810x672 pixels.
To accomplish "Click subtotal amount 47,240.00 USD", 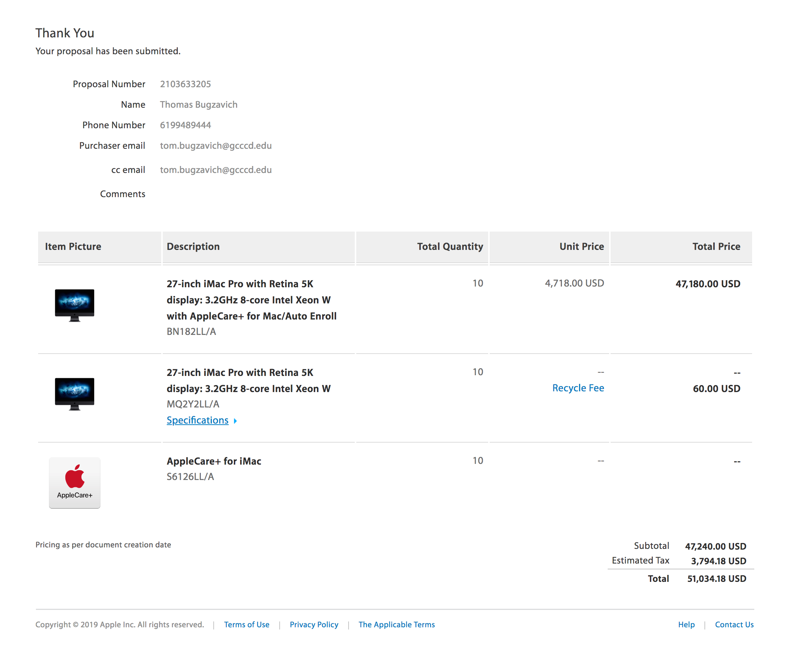I will tap(715, 546).
